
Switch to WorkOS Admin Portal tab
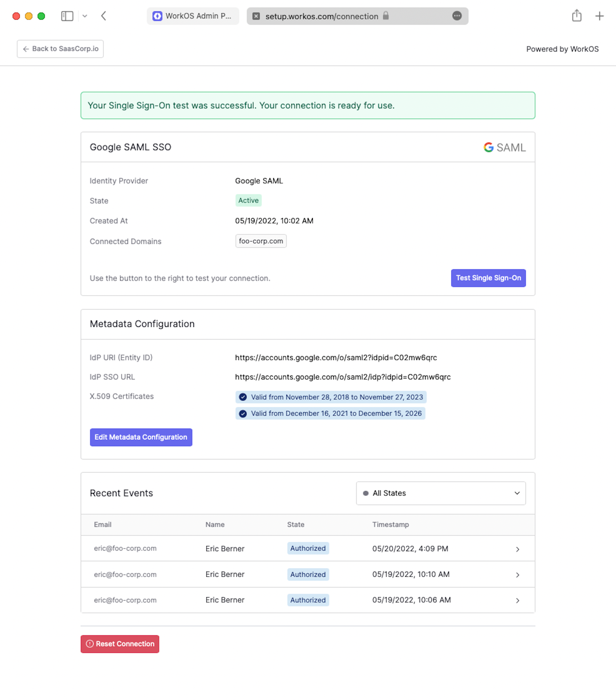pyautogui.click(x=193, y=16)
